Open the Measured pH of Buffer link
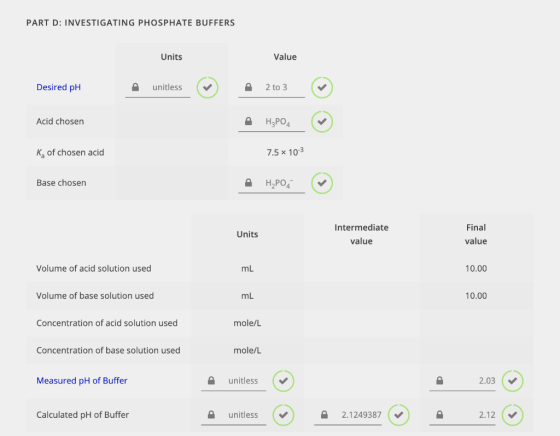Image resolution: width=560 pixels, height=436 pixels. click(82, 381)
